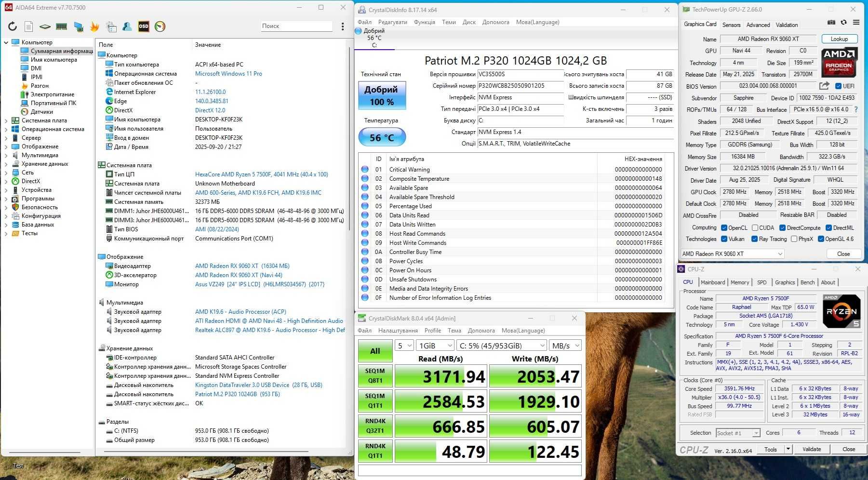Collapse Компьютер node in AIDA64 tree
The height and width of the screenshot is (480, 868).
[6, 42]
